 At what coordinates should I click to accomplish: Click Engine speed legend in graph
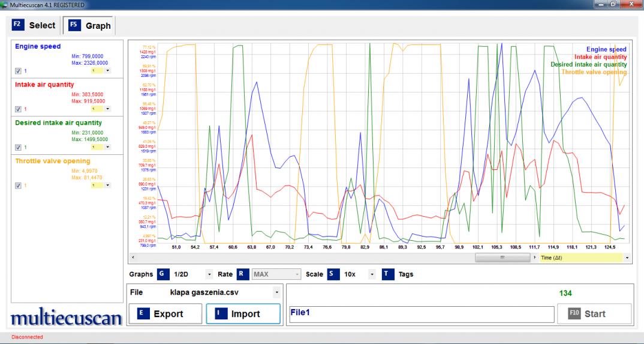click(x=606, y=49)
